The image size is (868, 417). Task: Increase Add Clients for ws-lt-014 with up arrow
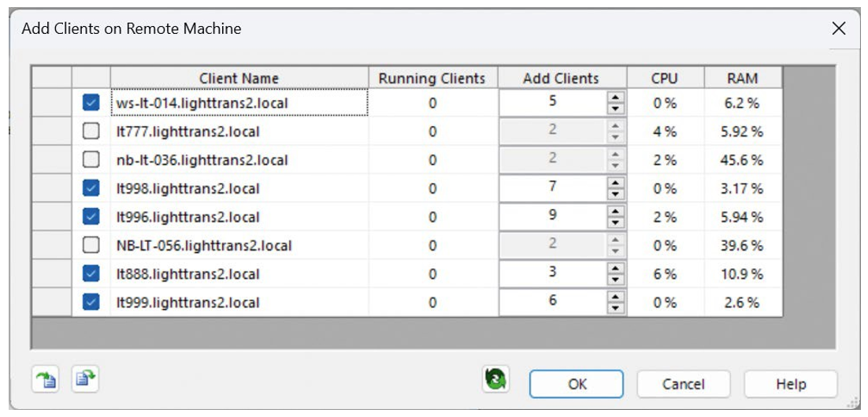point(615,97)
